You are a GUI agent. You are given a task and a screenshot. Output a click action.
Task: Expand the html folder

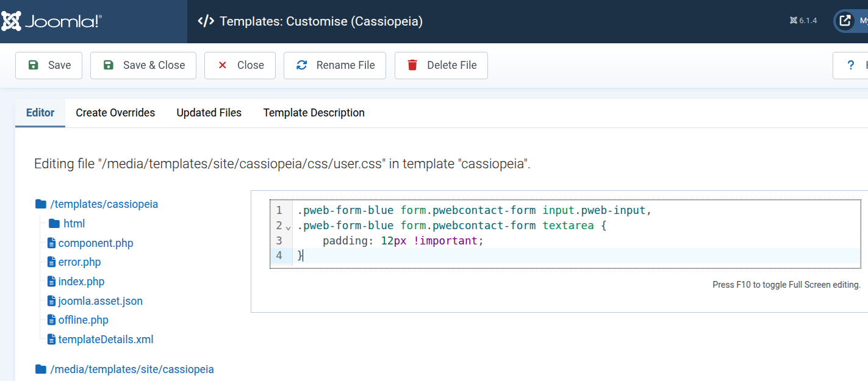click(x=74, y=224)
